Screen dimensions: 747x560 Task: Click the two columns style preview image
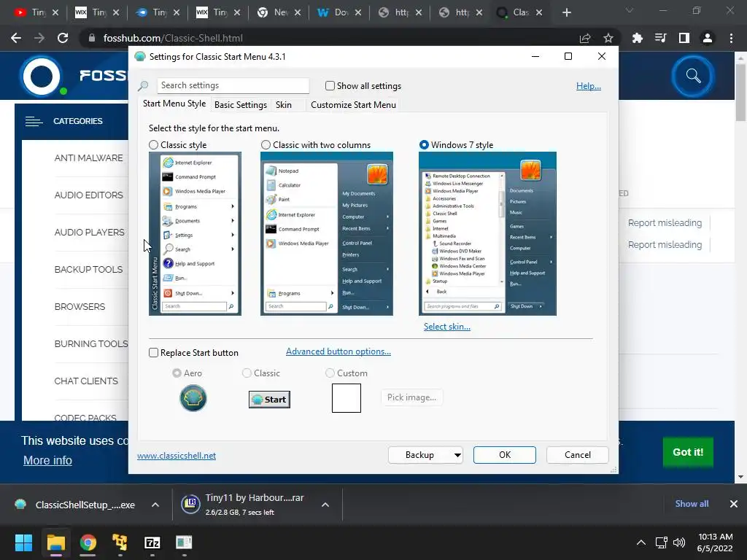[x=327, y=233]
